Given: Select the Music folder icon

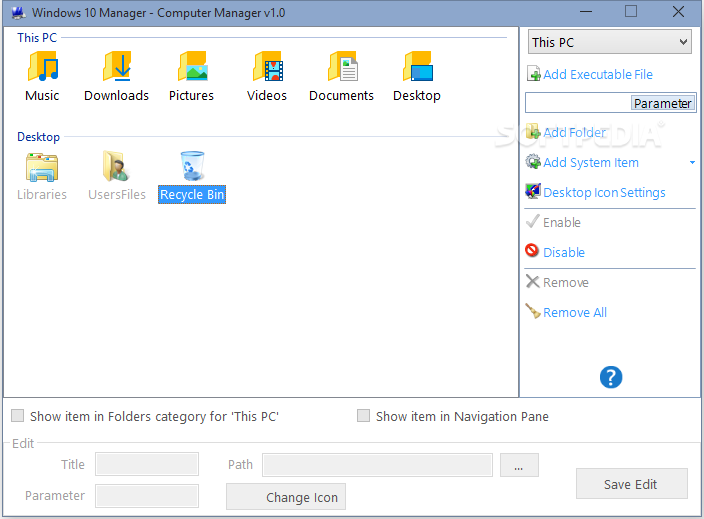Looking at the screenshot, I should [x=43, y=66].
